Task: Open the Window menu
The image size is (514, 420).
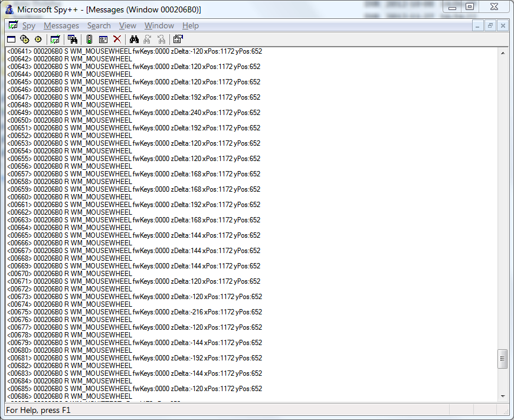Action: pos(159,25)
